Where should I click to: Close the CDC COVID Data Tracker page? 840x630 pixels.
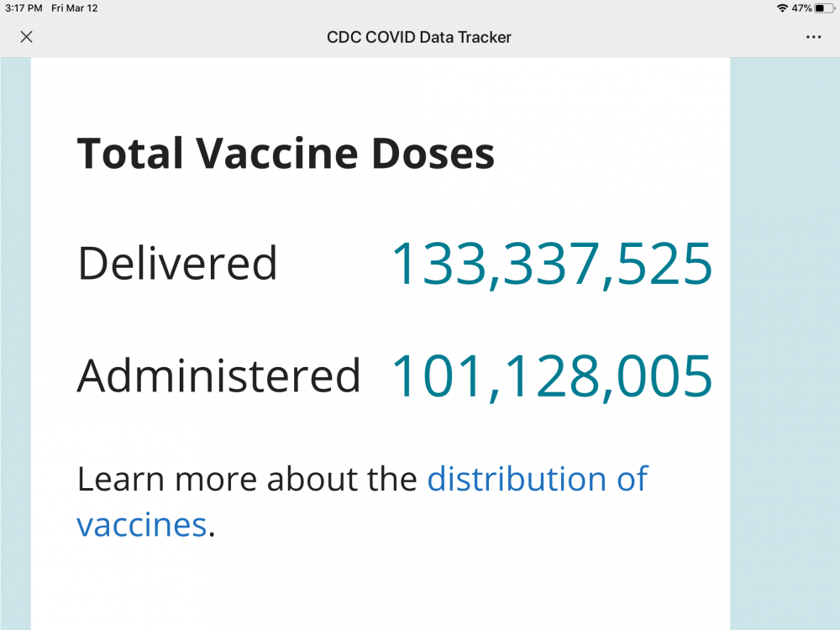point(26,37)
